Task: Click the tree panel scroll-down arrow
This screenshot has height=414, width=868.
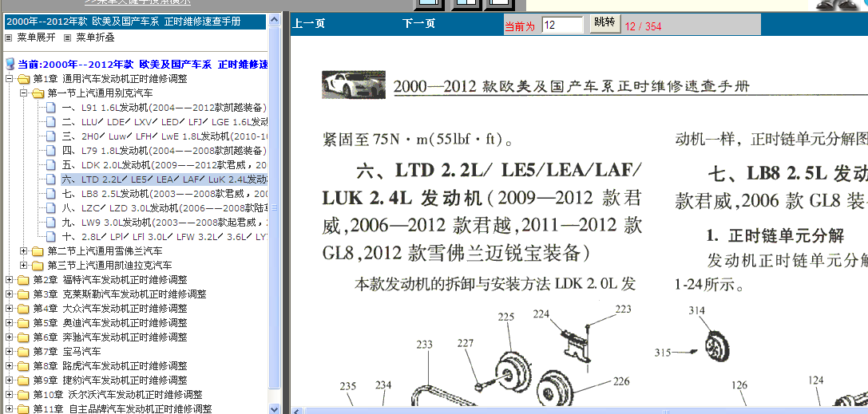Action: [x=275, y=408]
